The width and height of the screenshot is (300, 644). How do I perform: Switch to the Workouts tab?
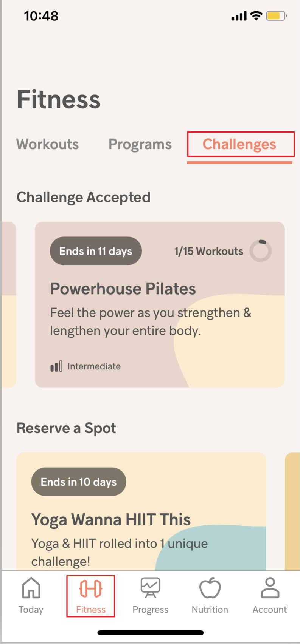[x=48, y=144]
